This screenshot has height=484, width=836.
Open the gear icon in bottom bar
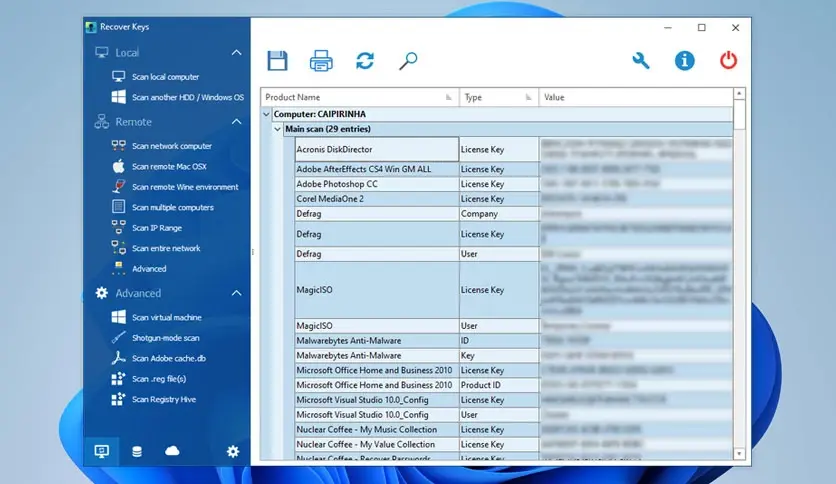point(233,452)
